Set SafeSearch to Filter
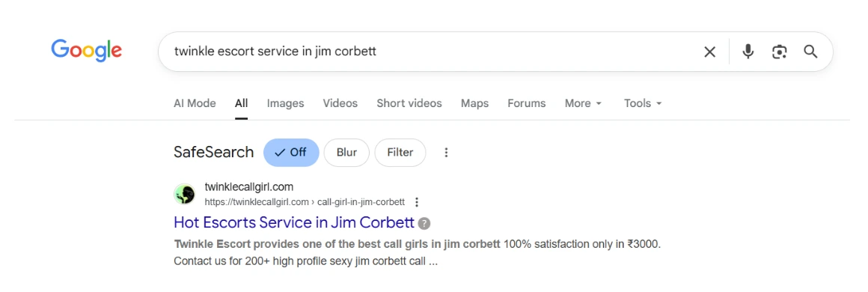The height and width of the screenshot is (292, 868). [400, 153]
